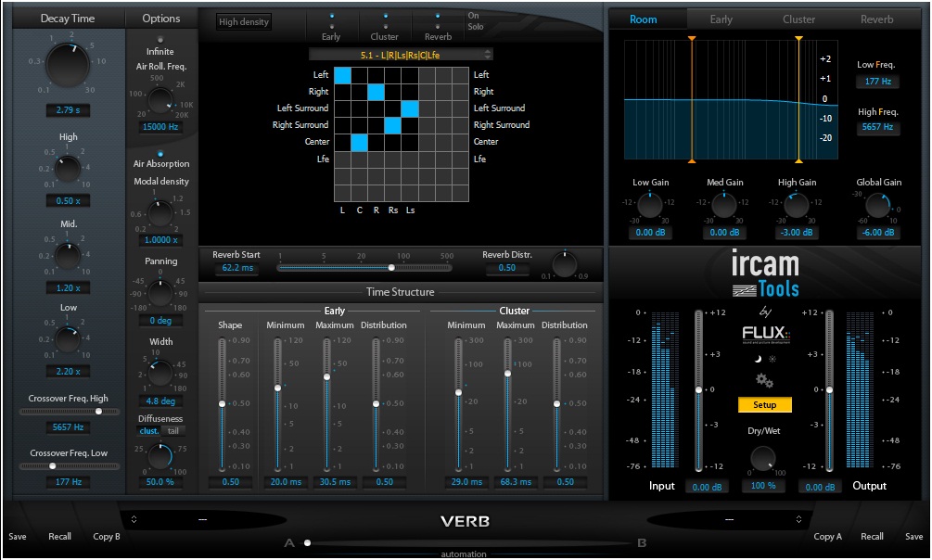The image size is (932, 560).
Task: Adjust the Global Gain knob
Action: point(877,206)
